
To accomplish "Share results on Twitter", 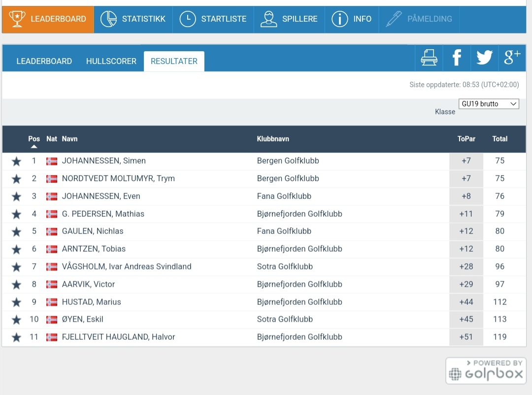I will click(x=484, y=58).
